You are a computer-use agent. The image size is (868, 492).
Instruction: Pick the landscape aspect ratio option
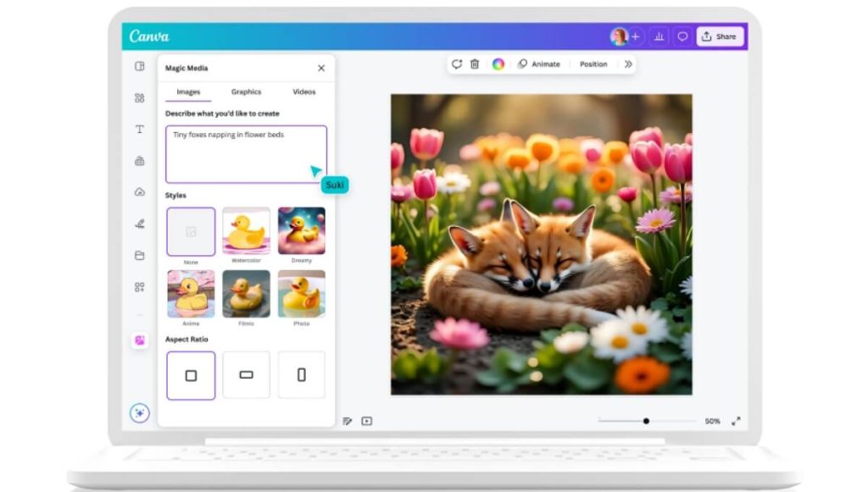[246, 374]
